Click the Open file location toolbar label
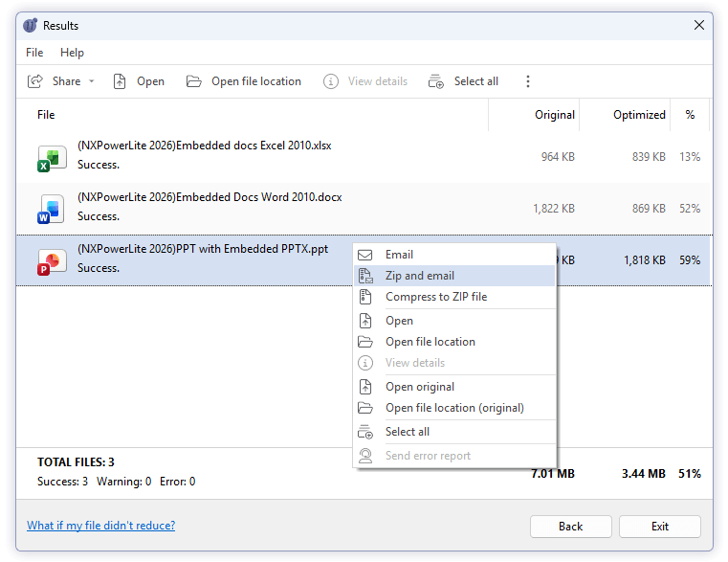Screen dimensions: 728x562 pyautogui.click(x=256, y=81)
